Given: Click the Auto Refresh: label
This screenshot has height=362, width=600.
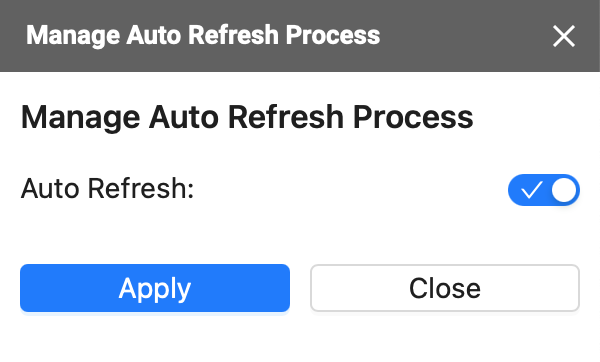Looking at the screenshot, I should pos(108,189).
